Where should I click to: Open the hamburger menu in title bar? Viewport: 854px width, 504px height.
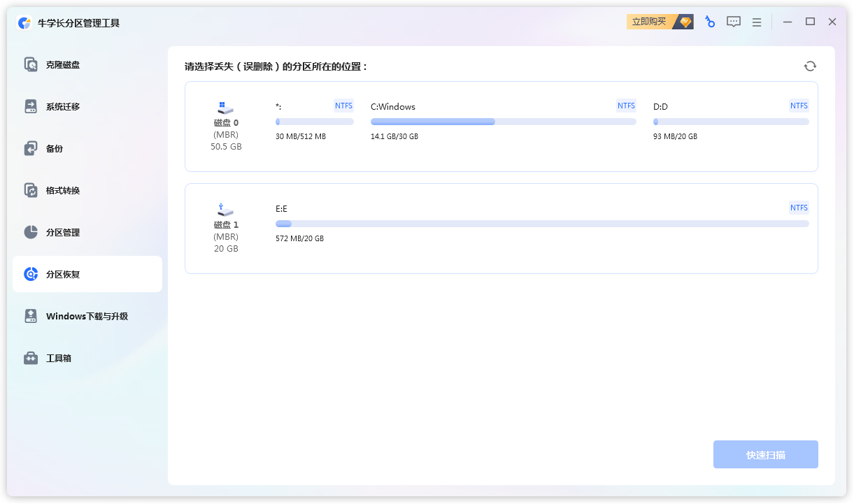(x=756, y=22)
